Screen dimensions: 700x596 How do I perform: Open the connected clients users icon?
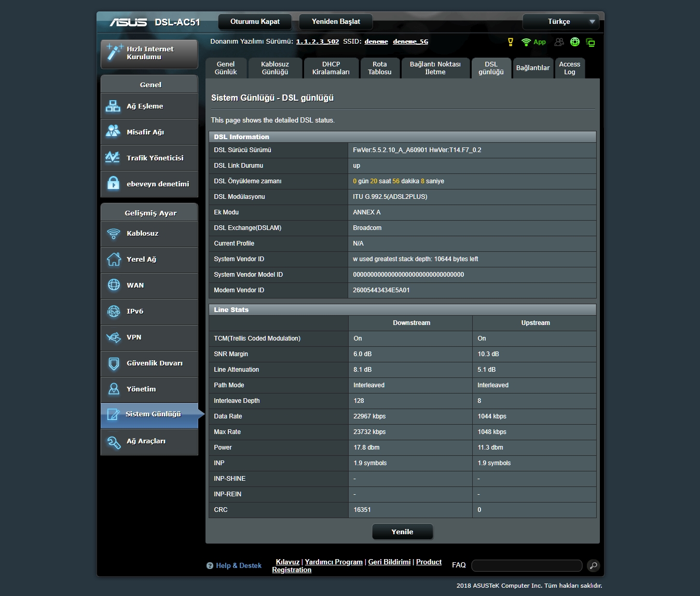tap(559, 42)
